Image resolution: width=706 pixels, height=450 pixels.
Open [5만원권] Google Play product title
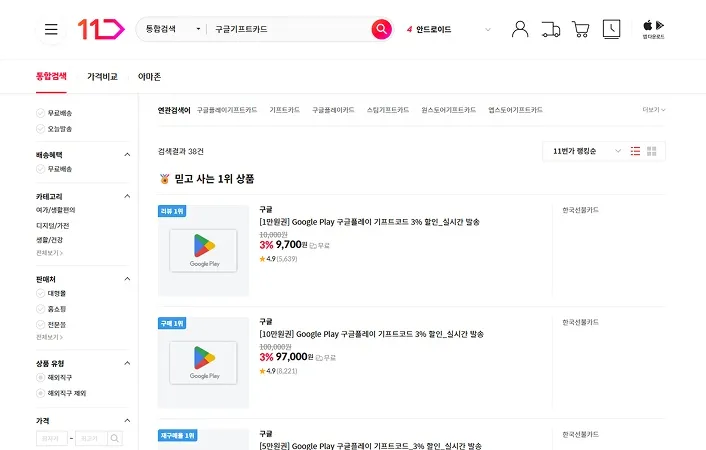pyautogui.click(x=371, y=446)
